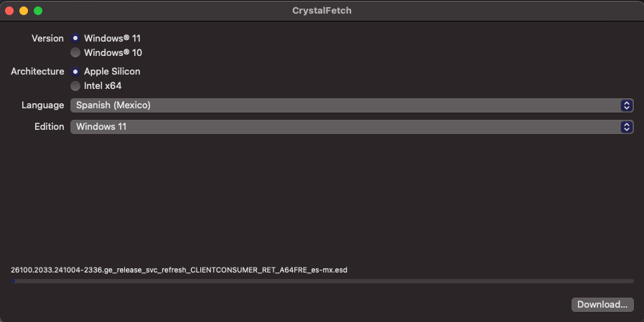Click the Architecture label
Screen dimensions: 644x322
37,72
